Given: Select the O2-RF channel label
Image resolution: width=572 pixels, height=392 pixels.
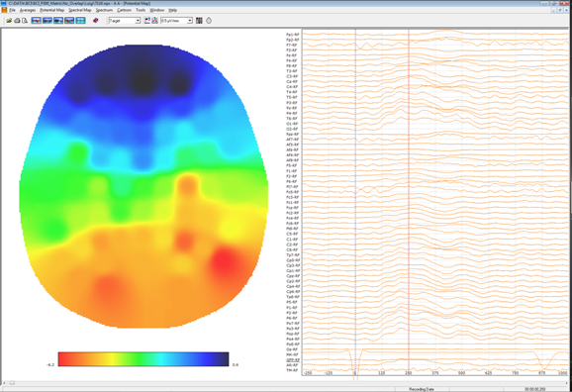Looking at the screenshot, I should click(292, 129).
